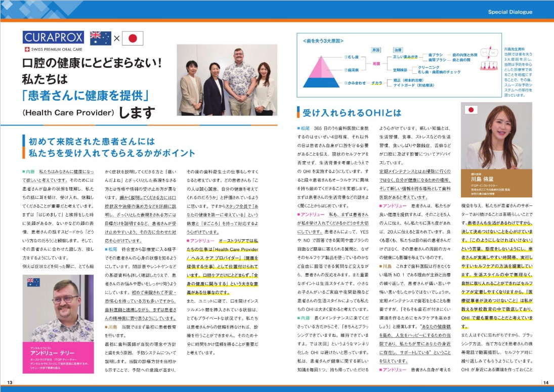Click the Japanese flag in the header
The height and width of the screenshot is (392, 554).
[x=133, y=38]
